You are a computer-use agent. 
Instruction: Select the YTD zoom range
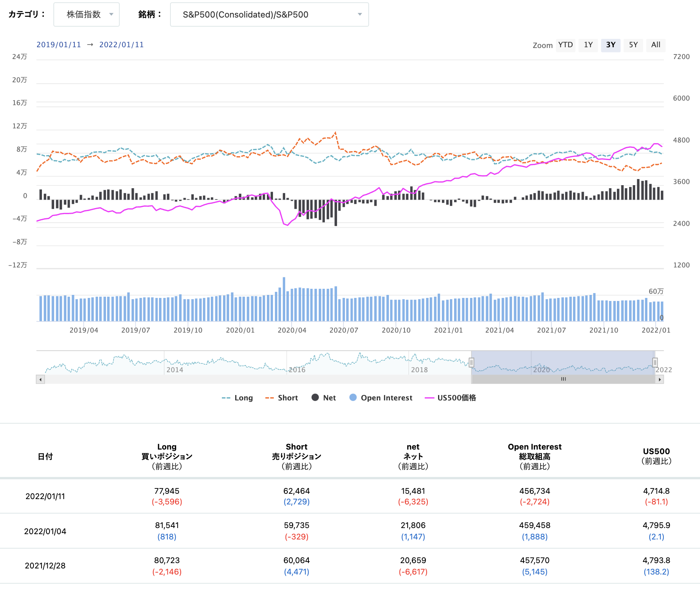[x=565, y=45]
